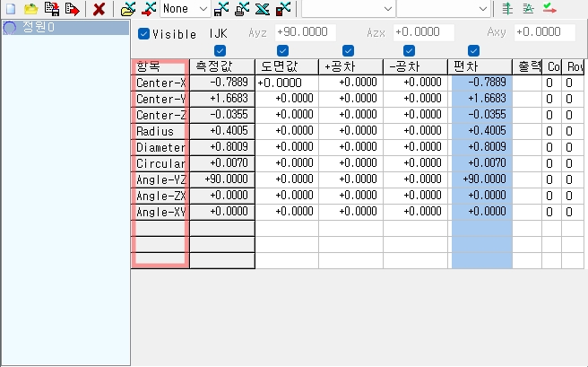Click the document with red arrow export icon

coord(72,9)
